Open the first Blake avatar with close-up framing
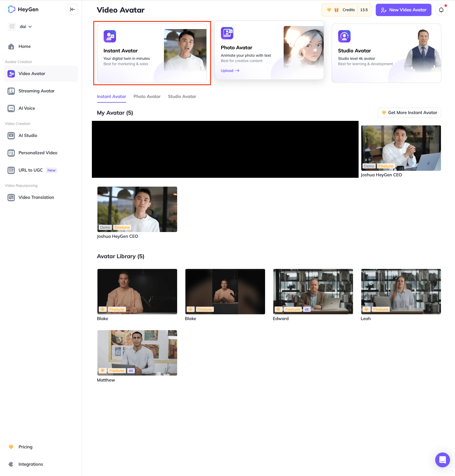 (x=137, y=292)
